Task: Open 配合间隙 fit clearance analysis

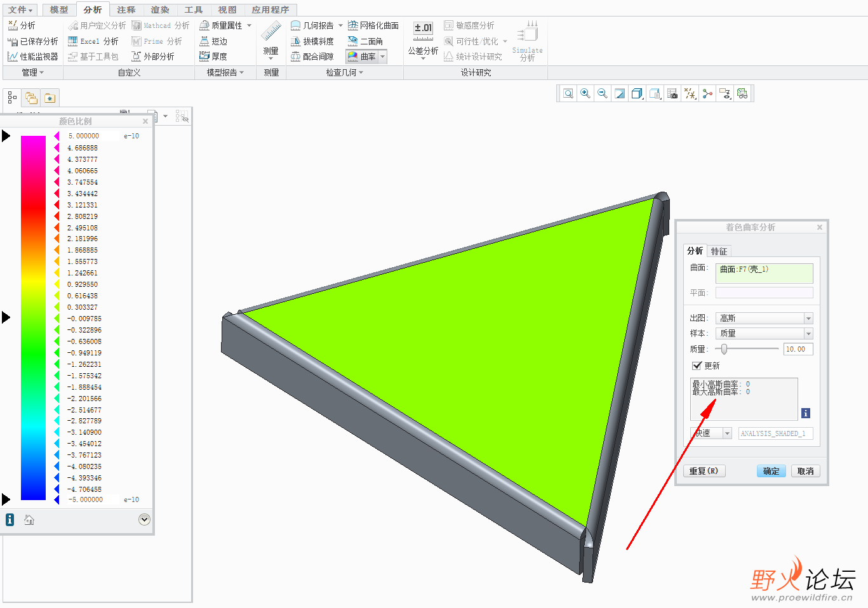Action: pos(312,56)
